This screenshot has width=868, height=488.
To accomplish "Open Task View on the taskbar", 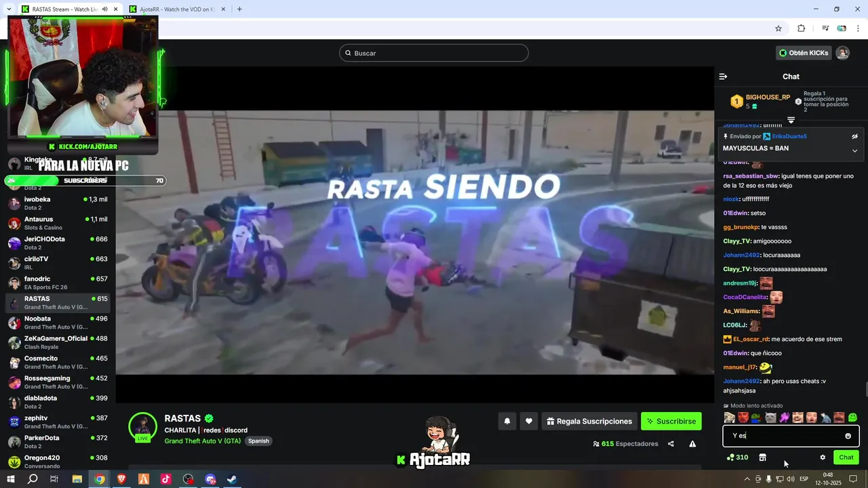I will (x=54, y=479).
